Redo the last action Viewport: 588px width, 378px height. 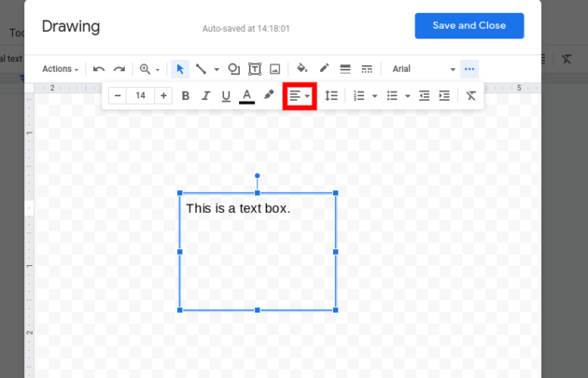coord(119,69)
